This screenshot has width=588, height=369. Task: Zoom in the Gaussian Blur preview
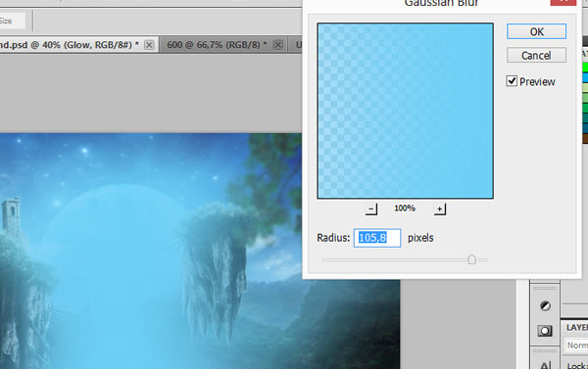[439, 209]
